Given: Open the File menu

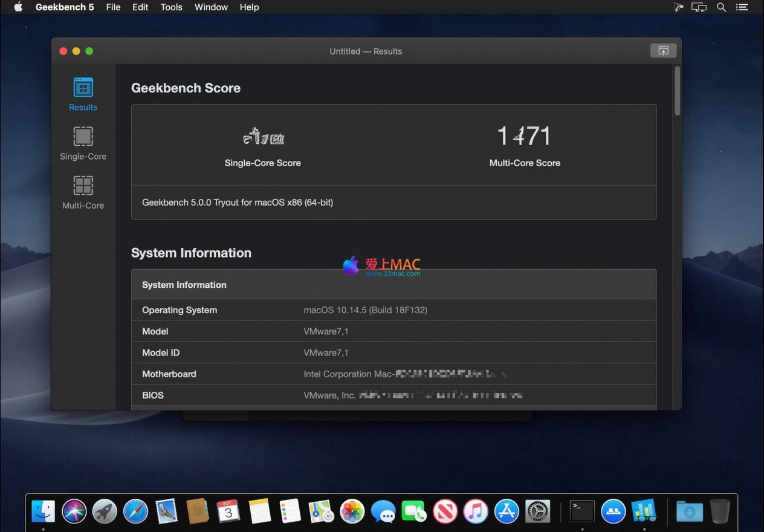Looking at the screenshot, I should coord(113,7).
